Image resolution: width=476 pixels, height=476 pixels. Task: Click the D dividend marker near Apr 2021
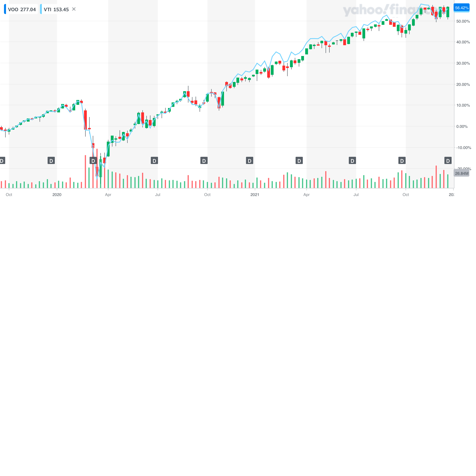point(299,160)
